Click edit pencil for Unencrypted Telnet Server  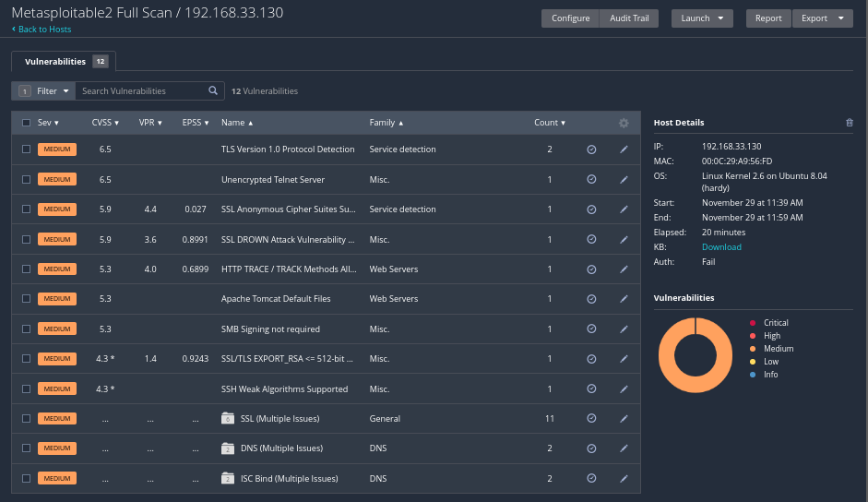pos(624,180)
